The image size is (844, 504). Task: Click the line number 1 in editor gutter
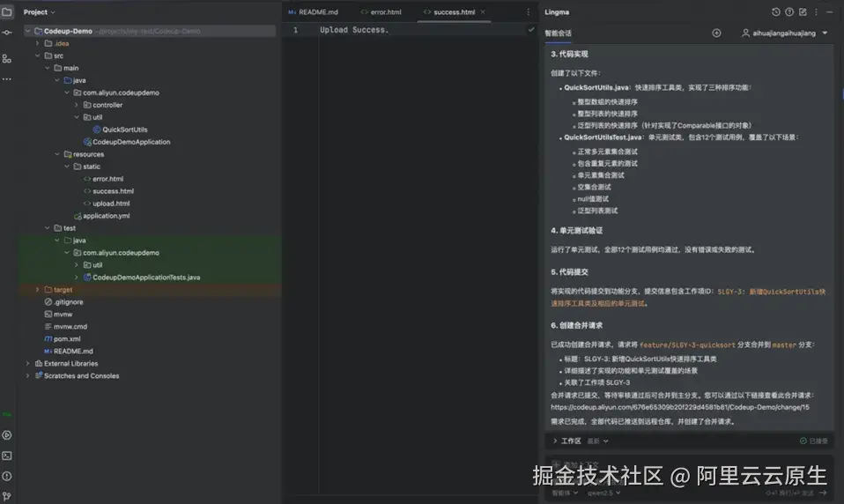click(x=295, y=30)
